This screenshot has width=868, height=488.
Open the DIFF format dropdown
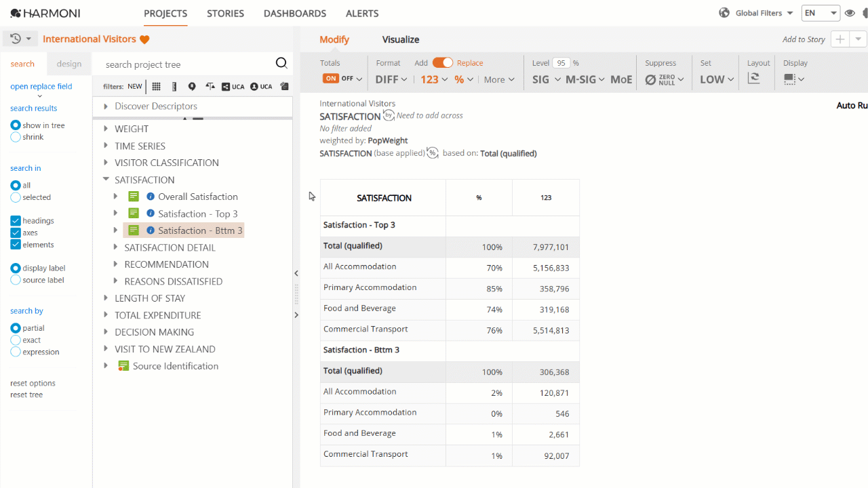[391, 79]
